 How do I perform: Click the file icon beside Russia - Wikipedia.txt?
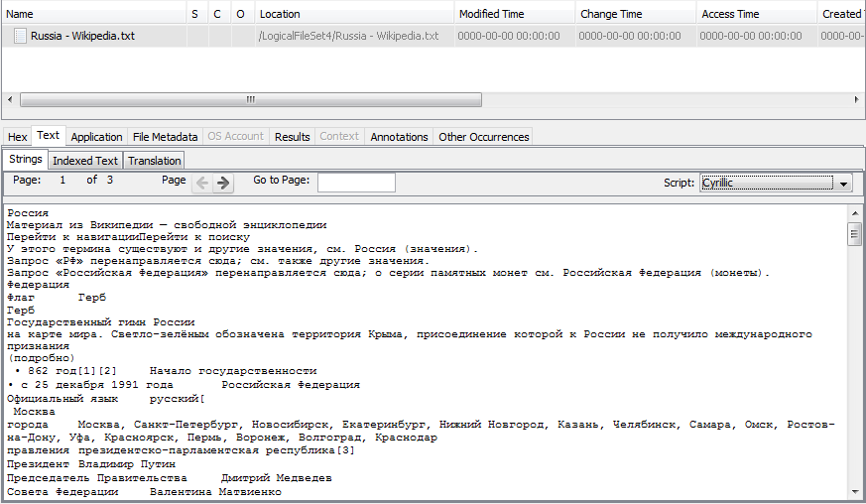(20, 36)
